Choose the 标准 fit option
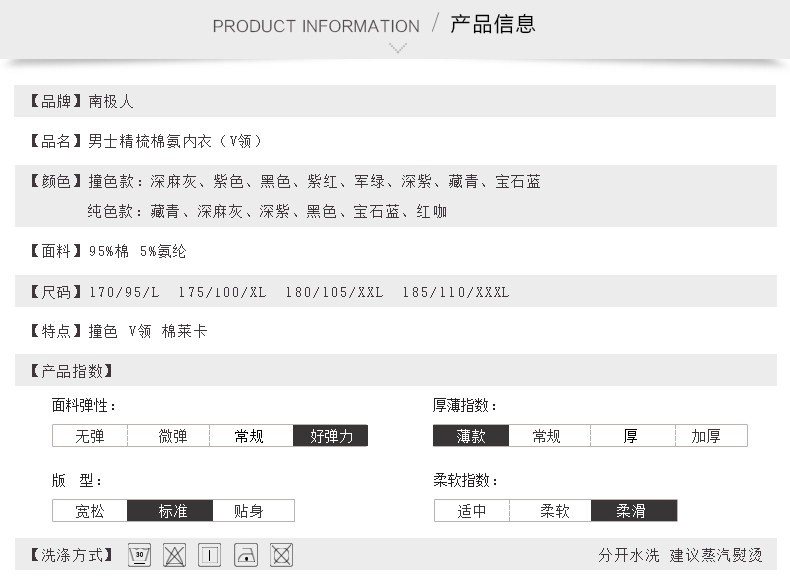Viewport: 790px width, 580px height. (x=172, y=511)
